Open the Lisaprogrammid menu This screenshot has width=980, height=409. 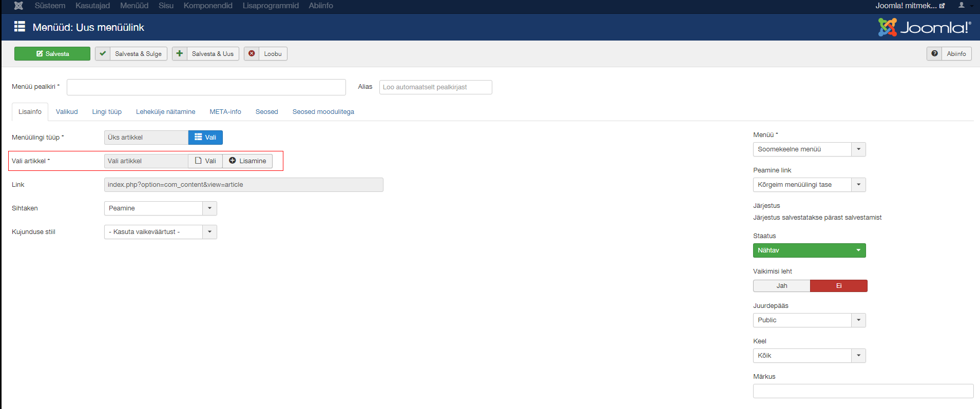[271, 6]
